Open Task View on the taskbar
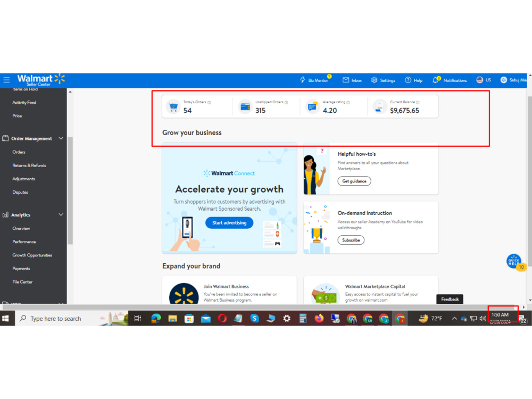The height and width of the screenshot is (399, 532). [138, 319]
